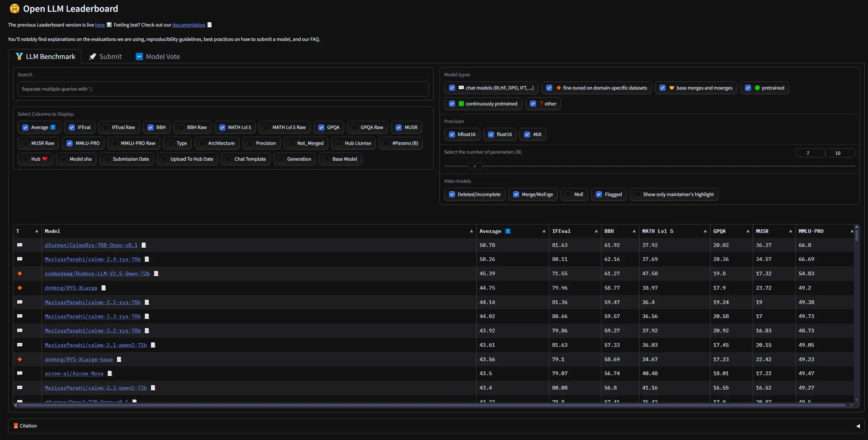Uncheck the 4bit precision checkbox
Screen dimensions: 868x440
527,134
